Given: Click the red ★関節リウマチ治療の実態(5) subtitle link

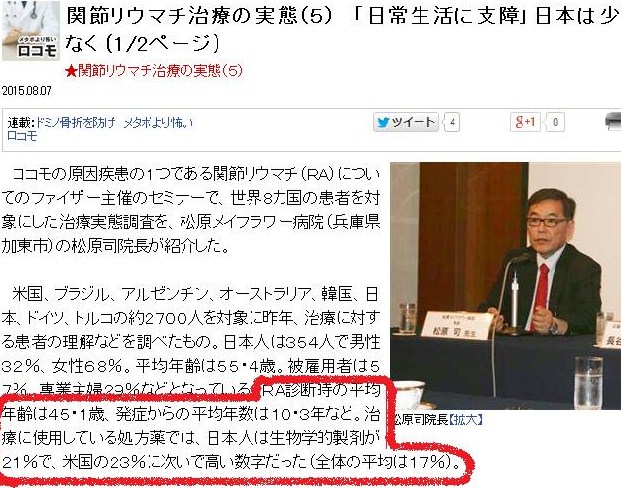Looking at the screenshot, I should tap(154, 71).
